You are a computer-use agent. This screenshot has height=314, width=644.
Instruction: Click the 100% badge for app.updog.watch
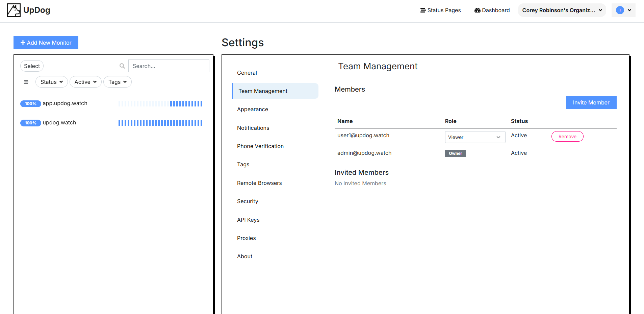point(30,103)
